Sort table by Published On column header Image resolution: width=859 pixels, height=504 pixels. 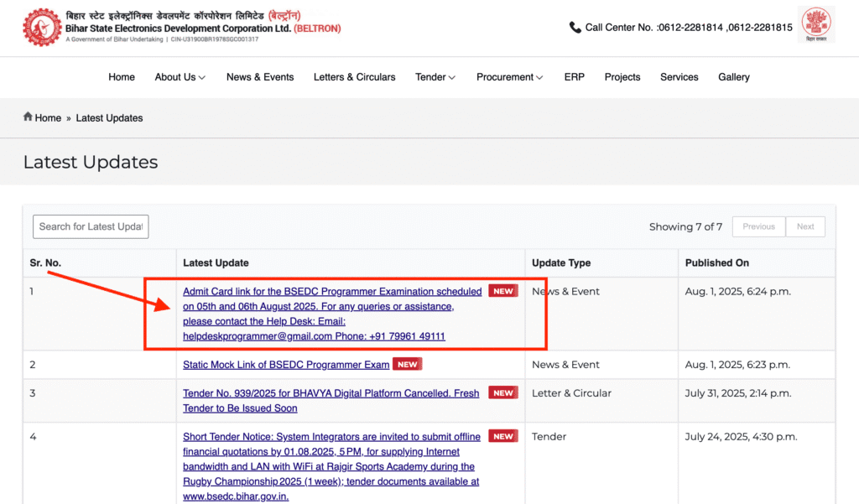[x=716, y=262]
